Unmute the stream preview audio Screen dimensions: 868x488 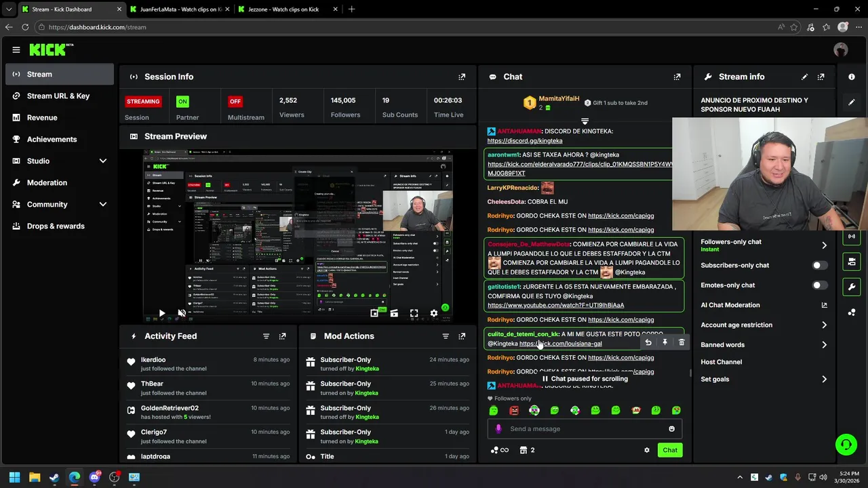click(182, 313)
